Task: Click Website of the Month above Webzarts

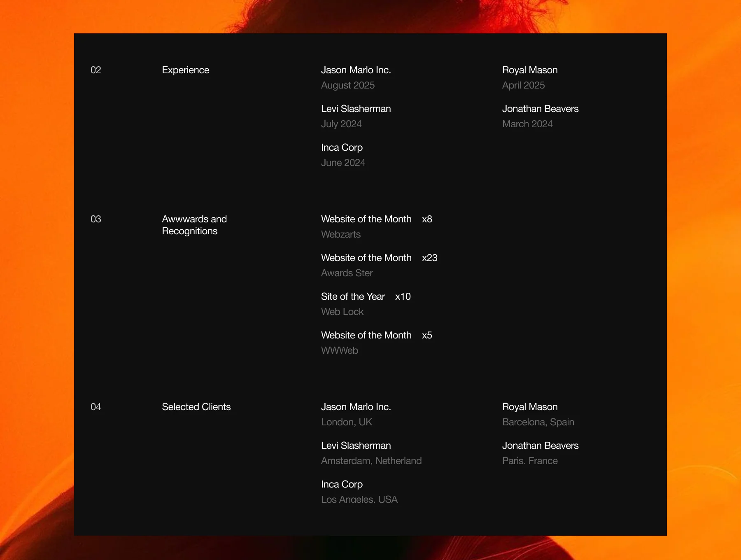Action: tap(366, 219)
